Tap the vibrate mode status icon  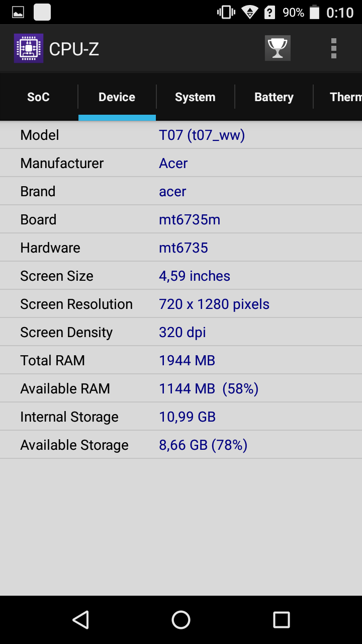point(226,12)
